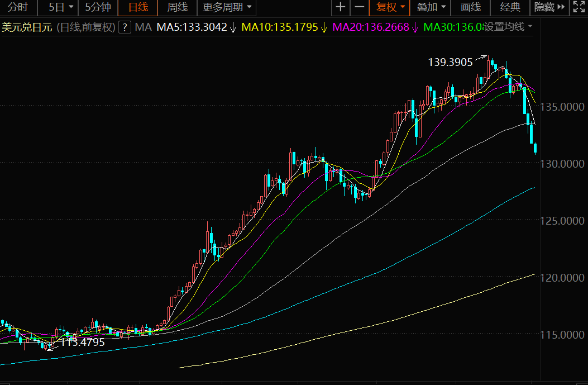Open the 叠加 overlay dropdown
This screenshot has height=385, width=588.
431,7
